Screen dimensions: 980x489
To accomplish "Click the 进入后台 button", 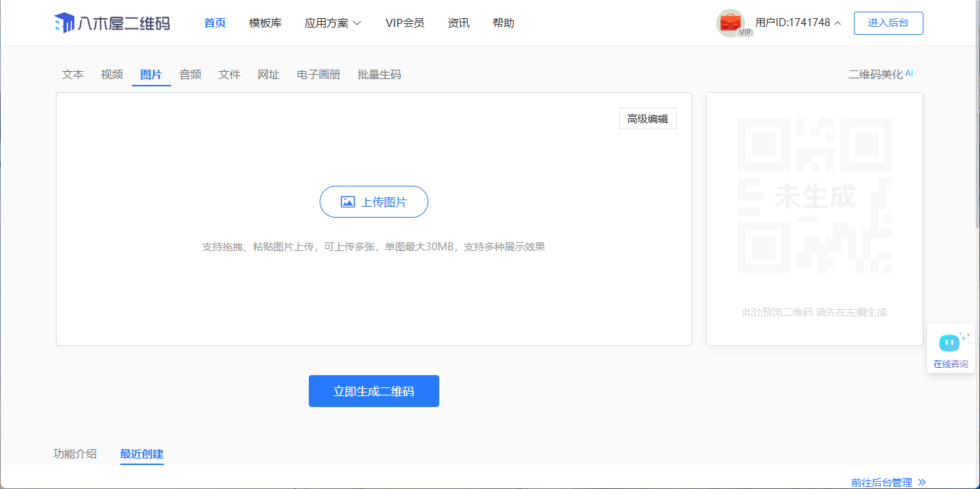I will click(888, 23).
